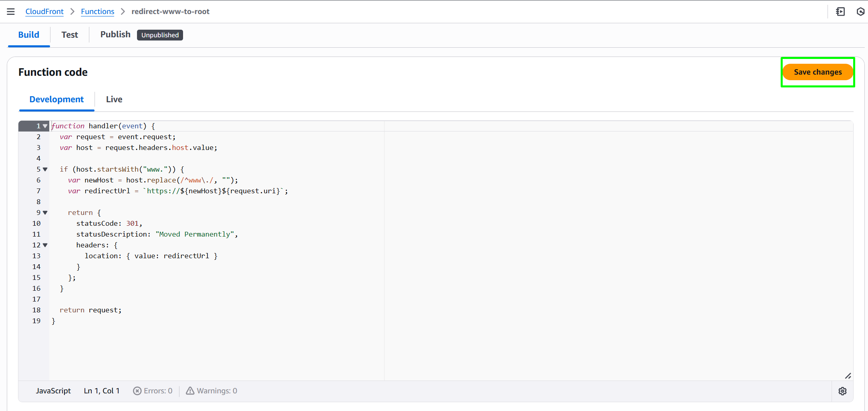Image resolution: width=868 pixels, height=411 pixels.
Task: Click the Warnings: 0 indicator
Action: 211,391
